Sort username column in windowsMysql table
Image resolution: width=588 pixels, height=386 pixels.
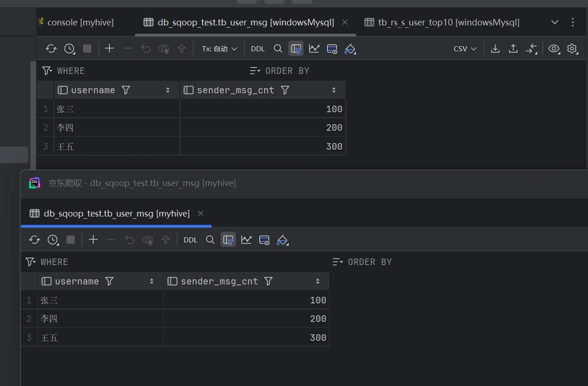point(168,90)
